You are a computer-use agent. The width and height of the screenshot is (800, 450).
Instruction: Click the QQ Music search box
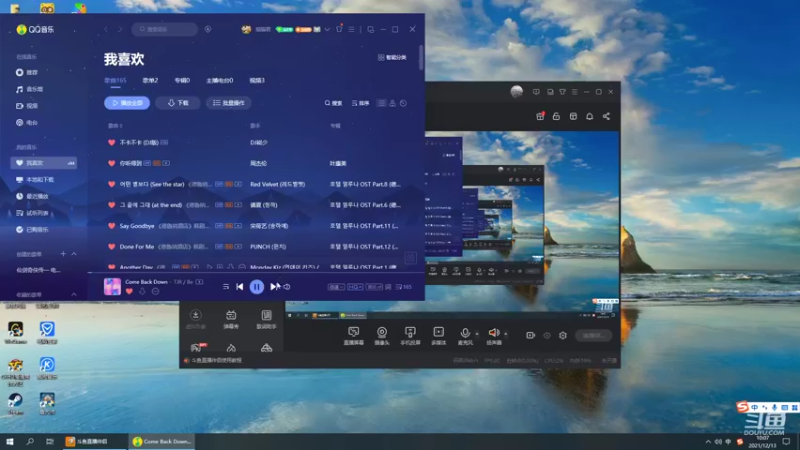165,29
